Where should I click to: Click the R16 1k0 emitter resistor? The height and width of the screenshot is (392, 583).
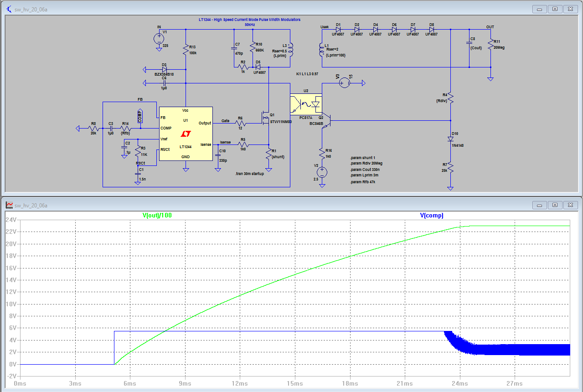click(322, 153)
